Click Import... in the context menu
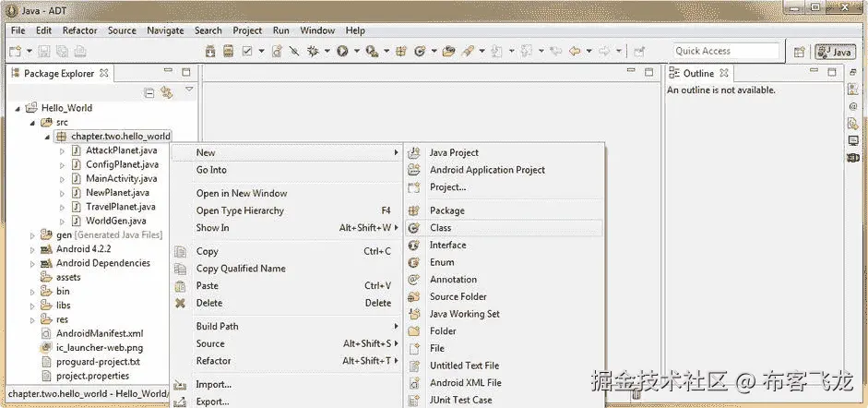This screenshot has height=408, width=868. tap(286, 384)
